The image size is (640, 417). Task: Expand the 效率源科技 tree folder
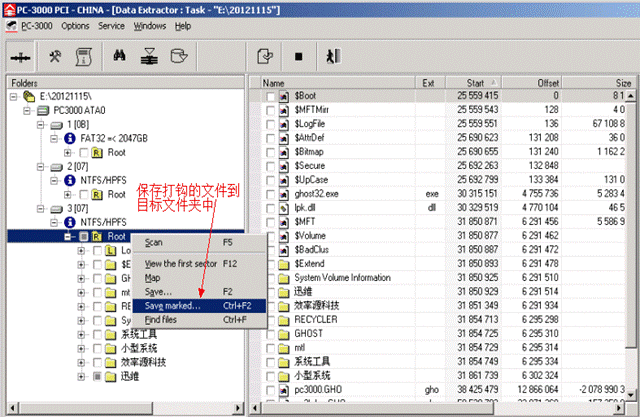81,363
